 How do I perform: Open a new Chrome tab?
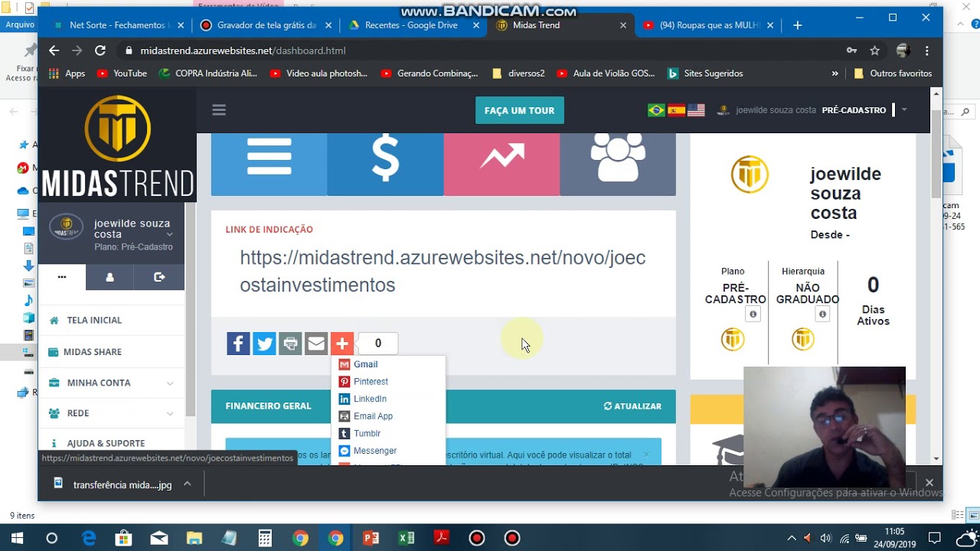point(798,25)
